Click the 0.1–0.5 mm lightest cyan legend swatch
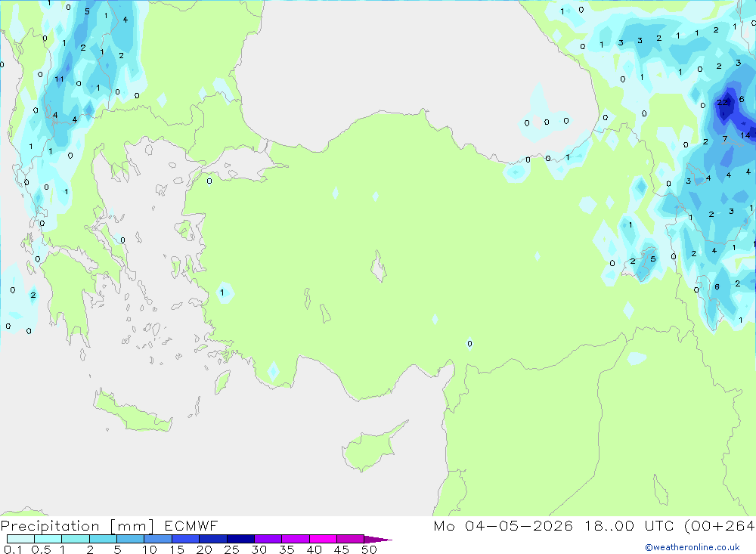This screenshot has width=756, height=554. [x=20, y=539]
